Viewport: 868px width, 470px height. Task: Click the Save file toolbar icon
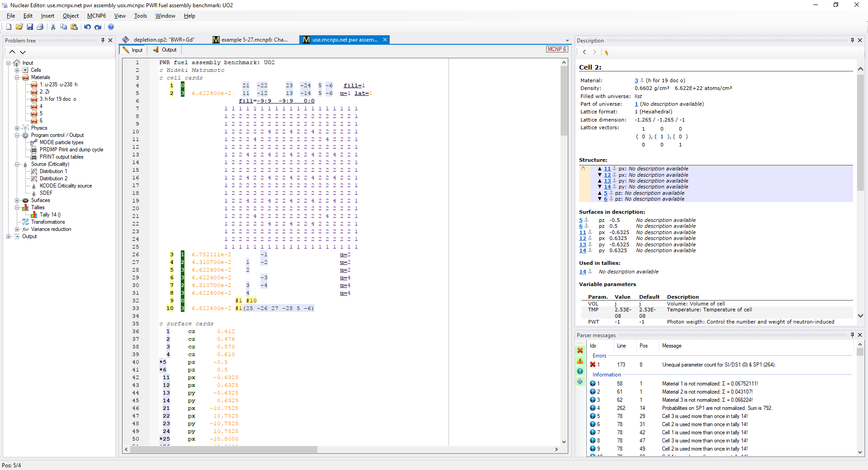[x=30, y=27]
